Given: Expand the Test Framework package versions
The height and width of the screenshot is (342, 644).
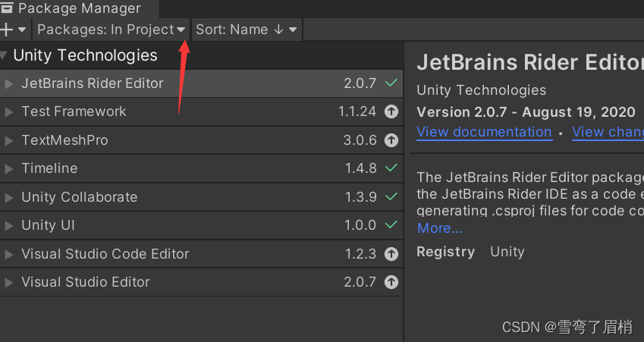Looking at the screenshot, I should (8, 111).
